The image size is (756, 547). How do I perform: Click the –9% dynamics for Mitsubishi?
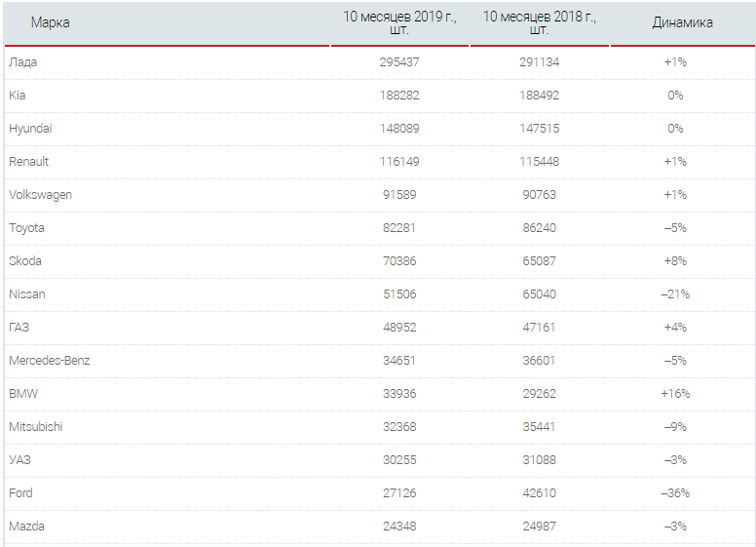675,427
